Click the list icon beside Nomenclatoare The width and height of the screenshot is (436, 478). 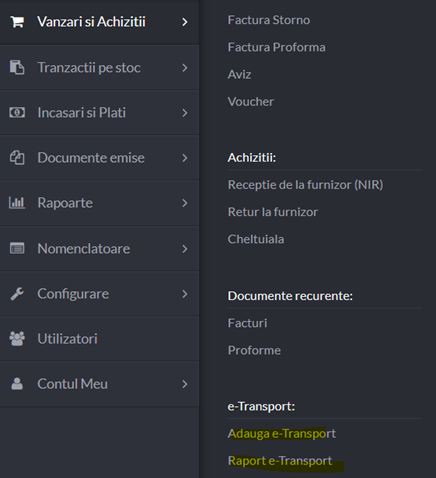tap(17, 248)
